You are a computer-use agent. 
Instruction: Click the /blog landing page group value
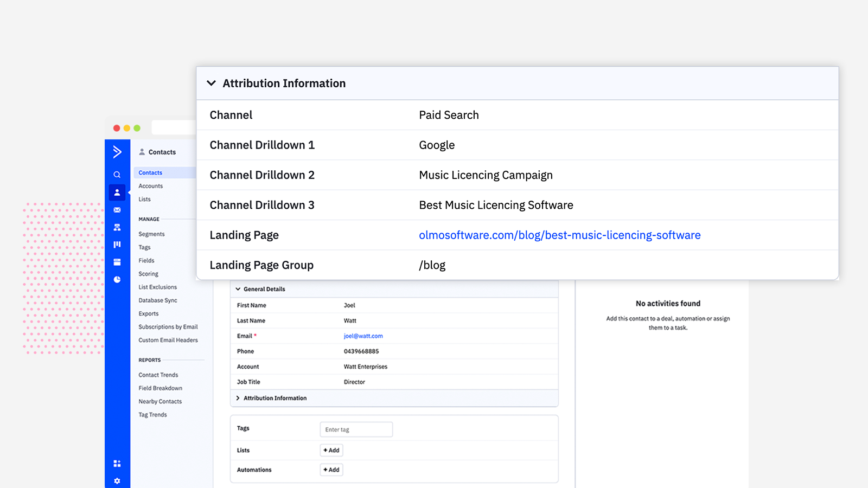432,265
